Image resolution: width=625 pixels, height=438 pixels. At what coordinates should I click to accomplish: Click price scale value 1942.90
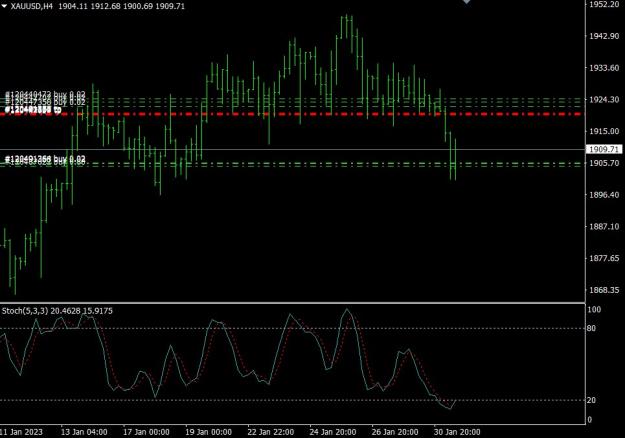[604, 36]
